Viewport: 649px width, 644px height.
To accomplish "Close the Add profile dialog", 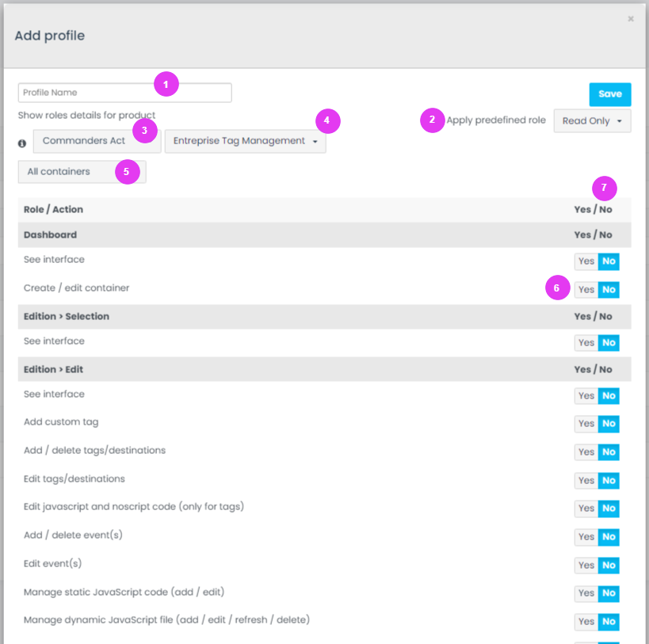I will point(631,19).
